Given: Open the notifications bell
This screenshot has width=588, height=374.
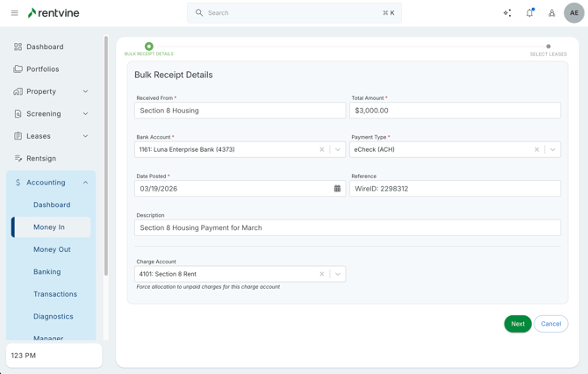Looking at the screenshot, I should 529,13.
